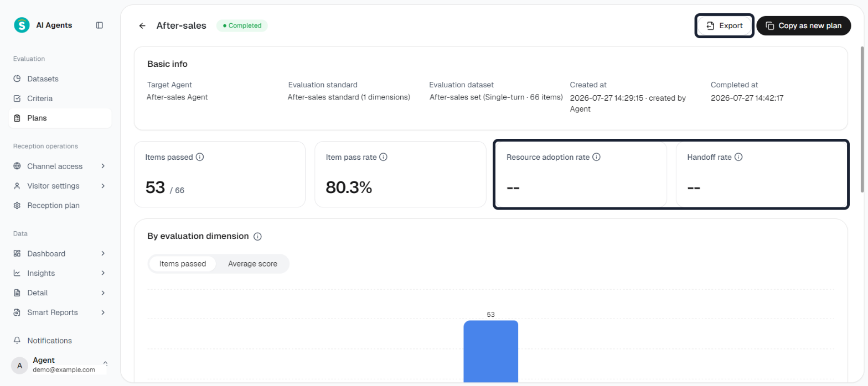Click the info icon beside Handoff rate
Image resolution: width=868 pixels, height=386 pixels.
[738, 157]
